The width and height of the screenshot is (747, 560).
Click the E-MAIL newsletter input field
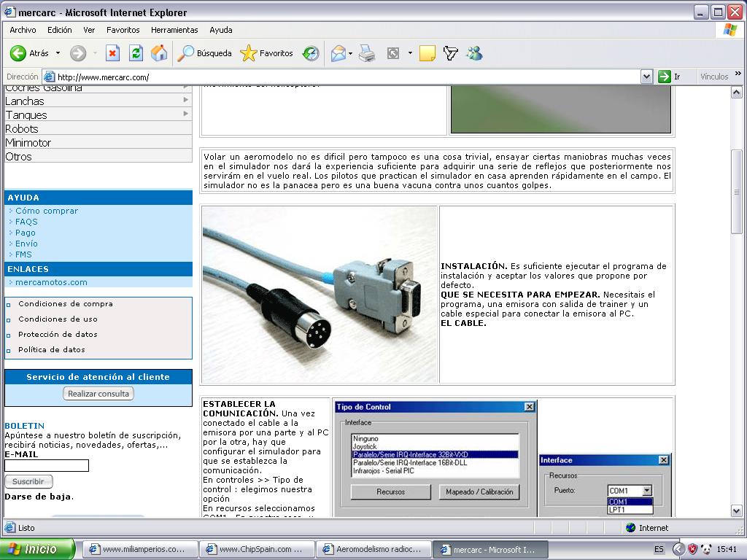click(47, 465)
